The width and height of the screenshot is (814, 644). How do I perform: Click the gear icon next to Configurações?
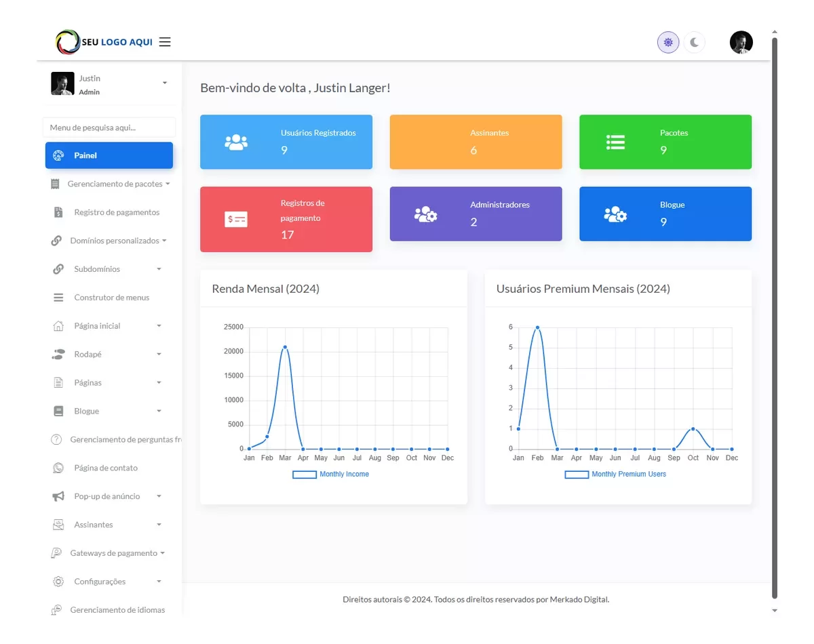tap(58, 582)
